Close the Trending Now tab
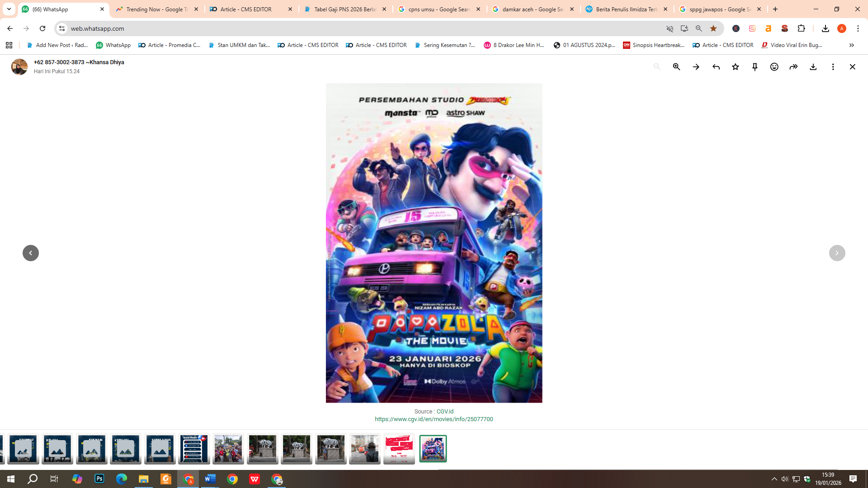This screenshot has height=488, width=868. click(196, 9)
